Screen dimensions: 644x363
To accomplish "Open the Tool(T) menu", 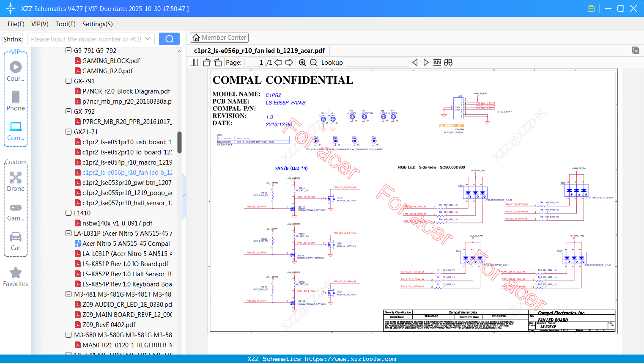I will tap(66, 24).
